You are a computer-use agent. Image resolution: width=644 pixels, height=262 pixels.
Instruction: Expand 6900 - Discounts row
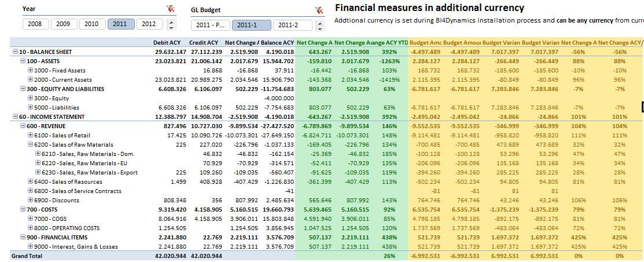pyautogui.click(x=31, y=200)
